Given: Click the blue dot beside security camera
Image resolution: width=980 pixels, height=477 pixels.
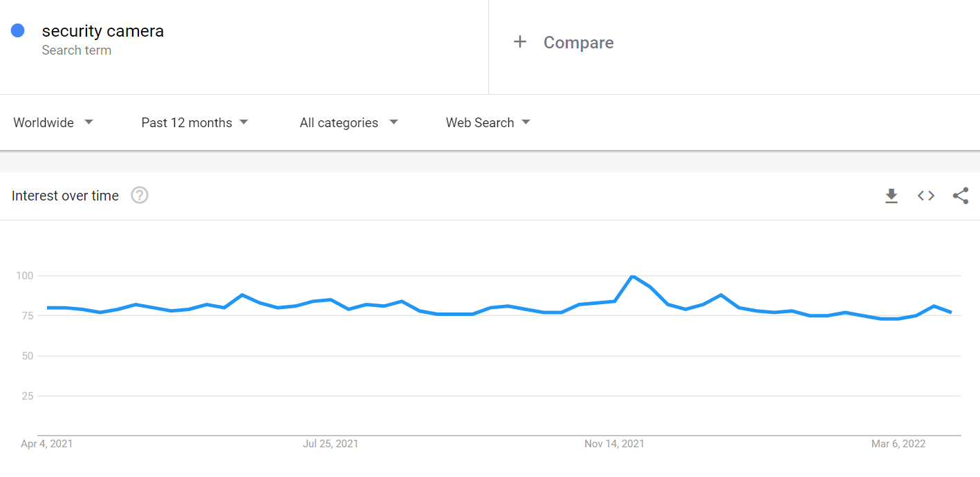Looking at the screenshot, I should click(x=18, y=30).
